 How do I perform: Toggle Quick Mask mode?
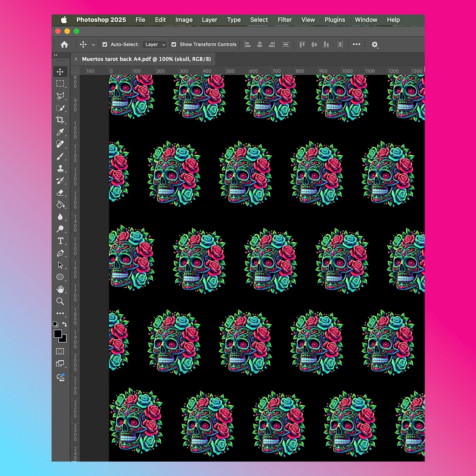[x=60, y=351]
